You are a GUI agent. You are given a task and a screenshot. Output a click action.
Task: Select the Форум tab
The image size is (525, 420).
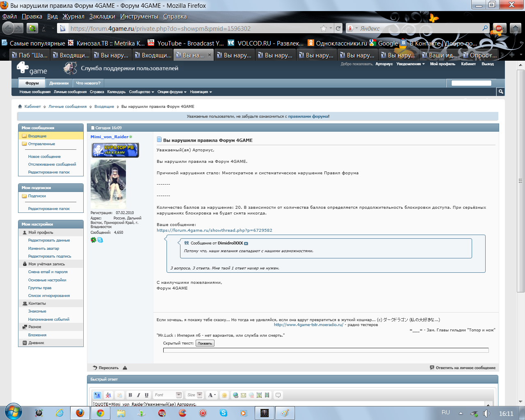pos(32,83)
